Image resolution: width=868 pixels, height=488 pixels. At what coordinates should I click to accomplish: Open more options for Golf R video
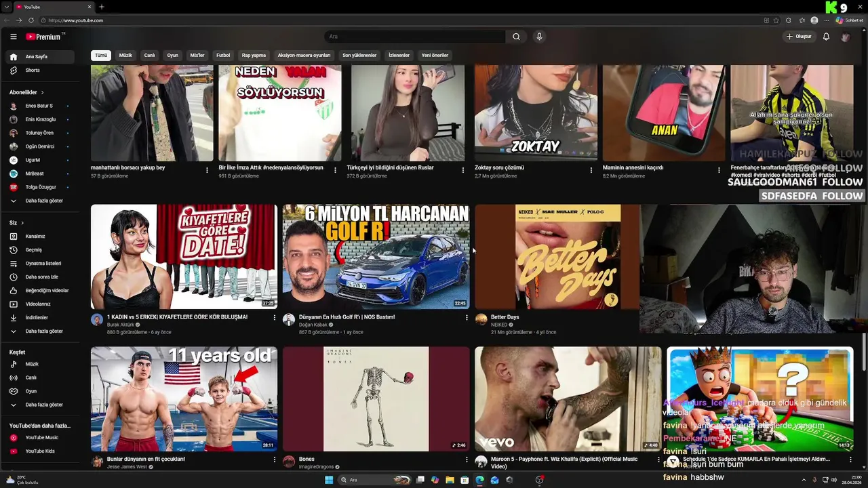coord(467,317)
